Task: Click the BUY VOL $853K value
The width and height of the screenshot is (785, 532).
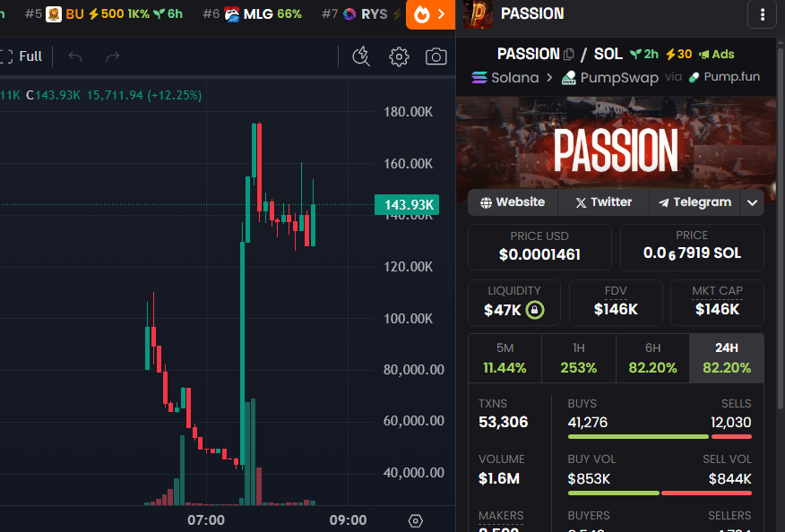Action: coord(589,479)
